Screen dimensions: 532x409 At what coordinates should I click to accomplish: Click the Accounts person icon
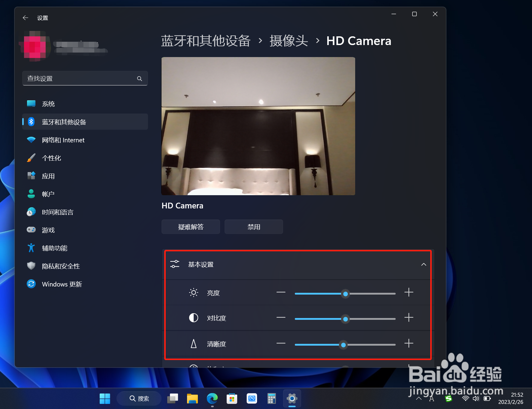pyautogui.click(x=31, y=194)
